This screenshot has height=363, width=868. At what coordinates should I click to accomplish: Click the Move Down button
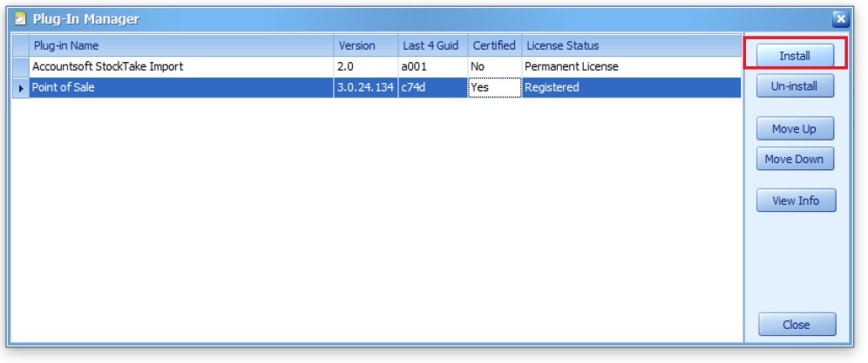(x=796, y=159)
